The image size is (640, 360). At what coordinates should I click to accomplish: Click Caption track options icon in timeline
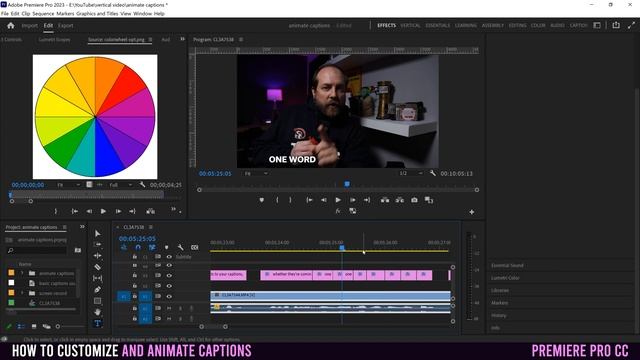click(195, 247)
